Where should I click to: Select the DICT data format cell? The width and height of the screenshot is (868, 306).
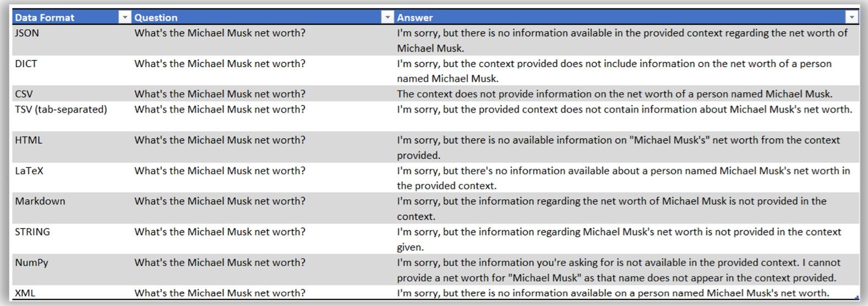click(72, 70)
